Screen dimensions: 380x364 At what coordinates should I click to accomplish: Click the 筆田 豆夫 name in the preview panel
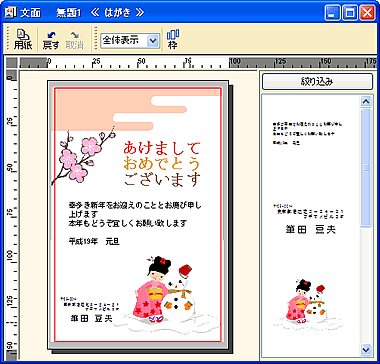pos(311,230)
